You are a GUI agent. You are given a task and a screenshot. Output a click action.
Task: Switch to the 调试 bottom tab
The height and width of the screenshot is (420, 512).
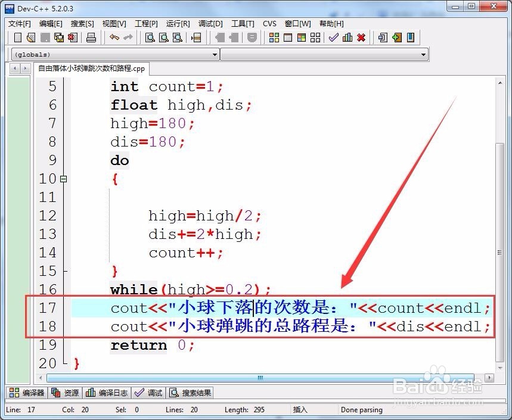coord(148,393)
